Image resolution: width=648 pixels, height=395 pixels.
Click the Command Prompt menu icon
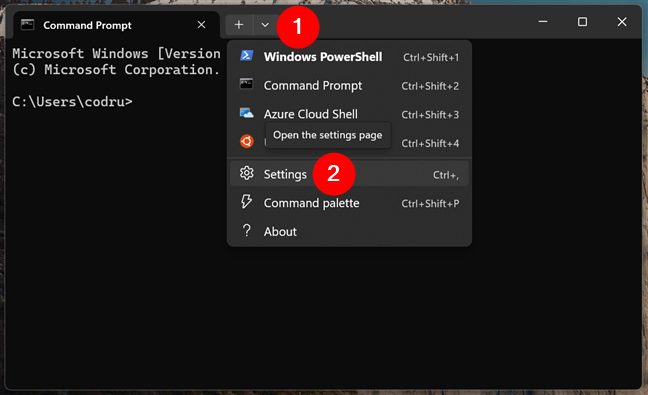click(x=247, y=84)
